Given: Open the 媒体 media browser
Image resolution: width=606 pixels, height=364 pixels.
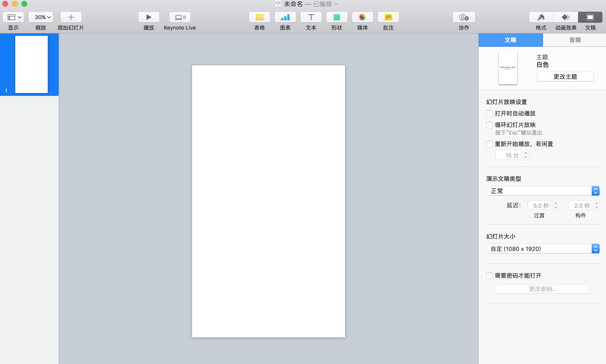Looking at the screenshot, I should coord(362,17).
